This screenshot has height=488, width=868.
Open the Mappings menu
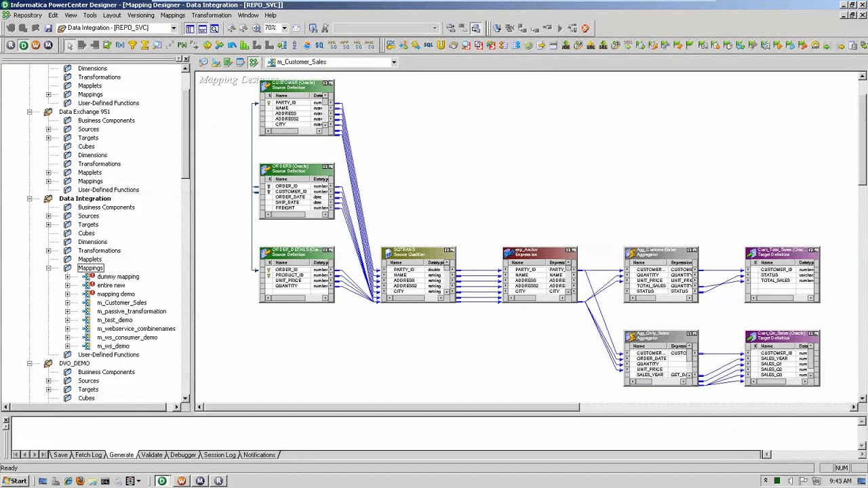(172, 15)
